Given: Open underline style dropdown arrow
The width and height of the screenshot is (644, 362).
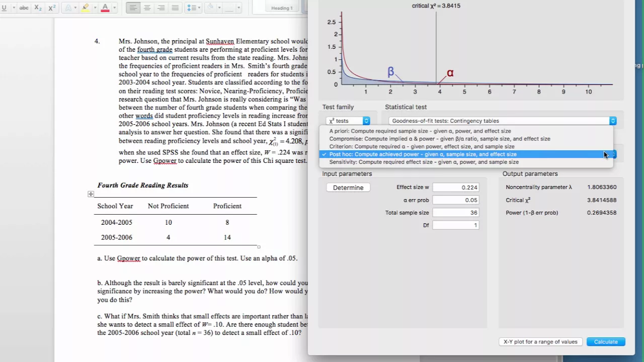Looking at the screenshot, I should point(14,8).
